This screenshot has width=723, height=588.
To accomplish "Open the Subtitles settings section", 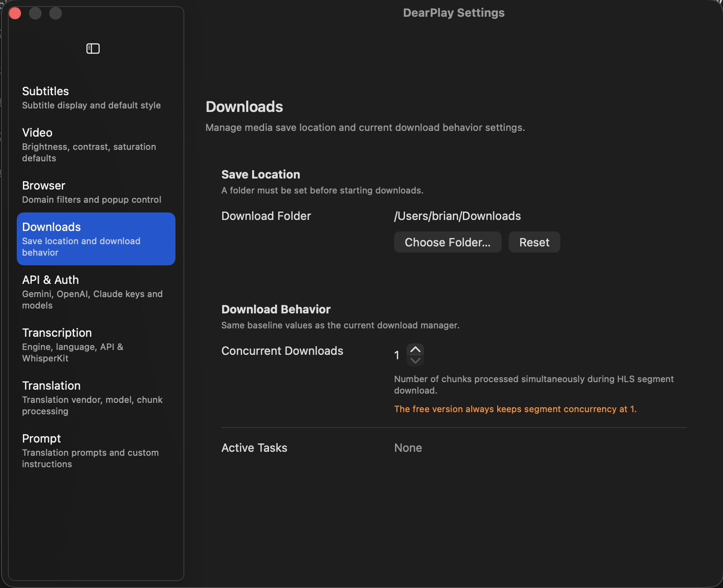I will click(x=96, y=98).
